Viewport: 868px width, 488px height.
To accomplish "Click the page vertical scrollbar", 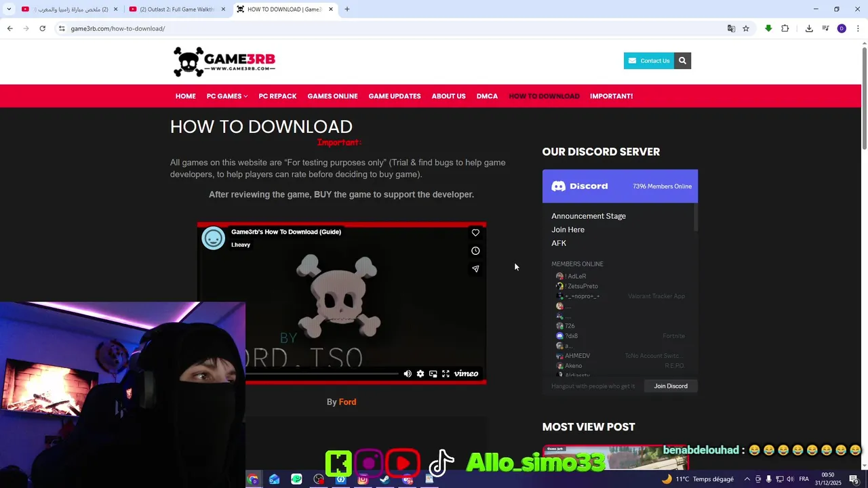I will (x=864, y=98).
